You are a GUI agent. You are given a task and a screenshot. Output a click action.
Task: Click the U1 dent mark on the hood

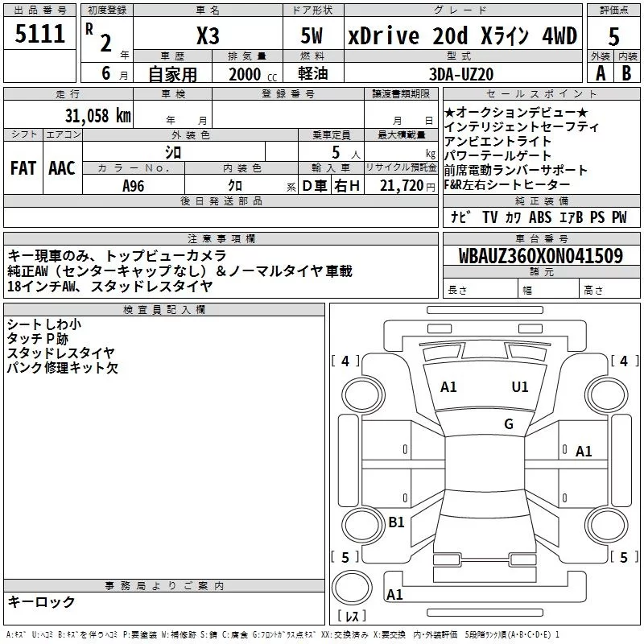tap(520, 387)
